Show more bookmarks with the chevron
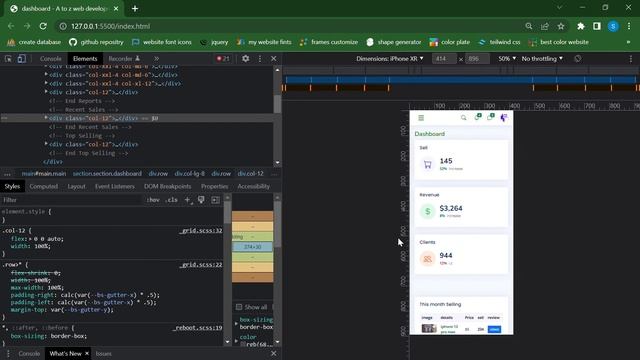Image resolution: width=640 pixels, height=360 pixels. (628, 42)
